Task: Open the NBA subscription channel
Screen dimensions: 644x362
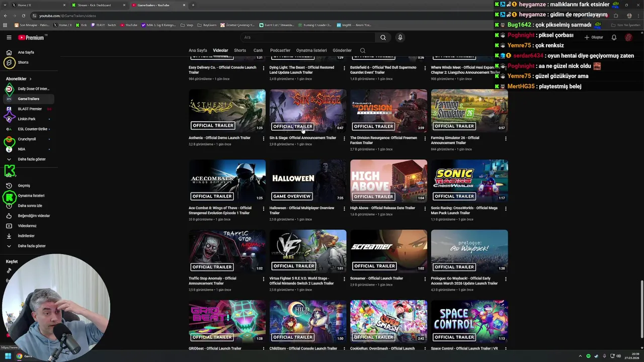Action: click(28, 149)
